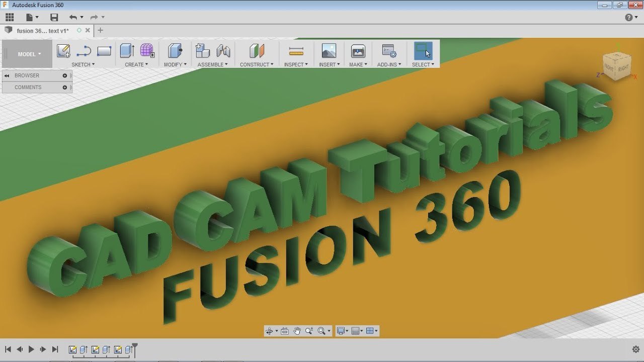Undo the last action
This screenshot has height=362, width=644.
tap(73, 17)
